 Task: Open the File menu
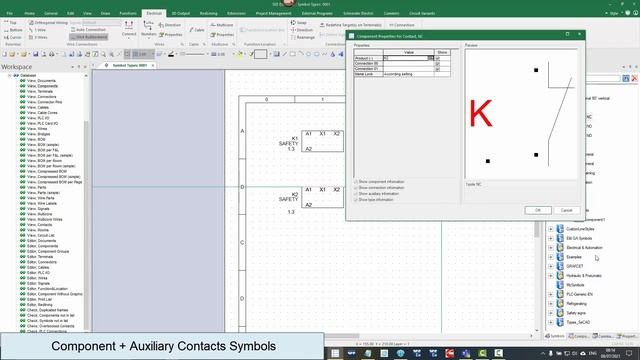coord(9,13)
